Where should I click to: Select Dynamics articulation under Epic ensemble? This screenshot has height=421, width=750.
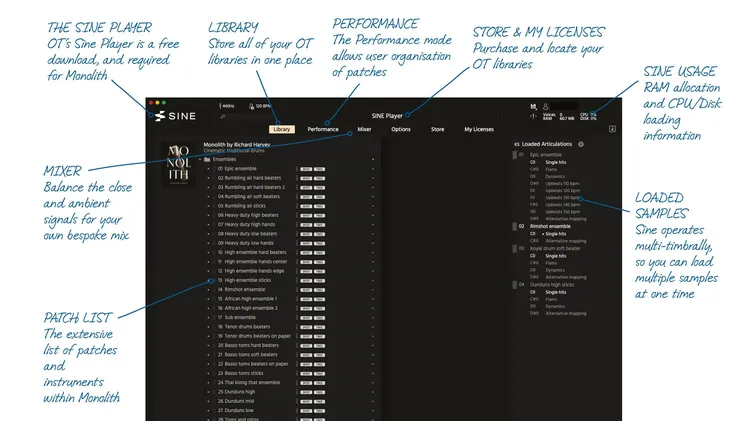pos(555,177)
